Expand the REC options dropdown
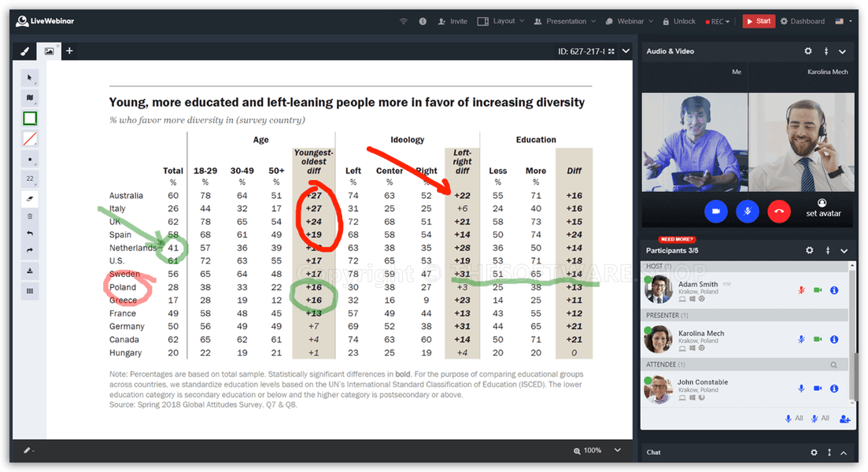This screenshot has width=868, height=472. click(x=718, y=21)
